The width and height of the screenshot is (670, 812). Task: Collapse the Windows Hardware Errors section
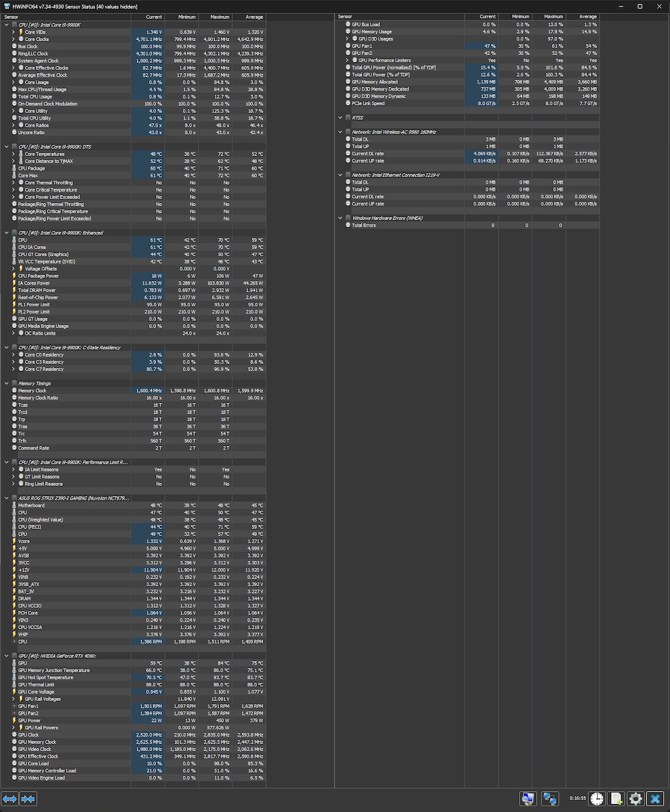point(340,218)
